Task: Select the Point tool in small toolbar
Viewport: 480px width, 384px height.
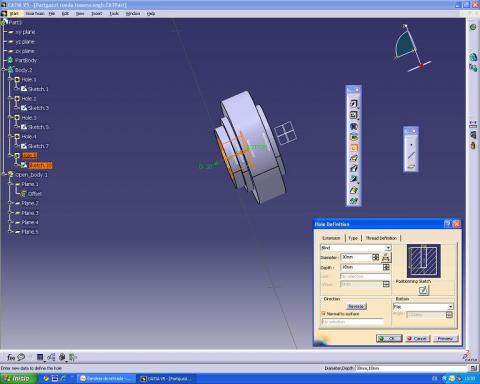Action: (x=411, y=145)
